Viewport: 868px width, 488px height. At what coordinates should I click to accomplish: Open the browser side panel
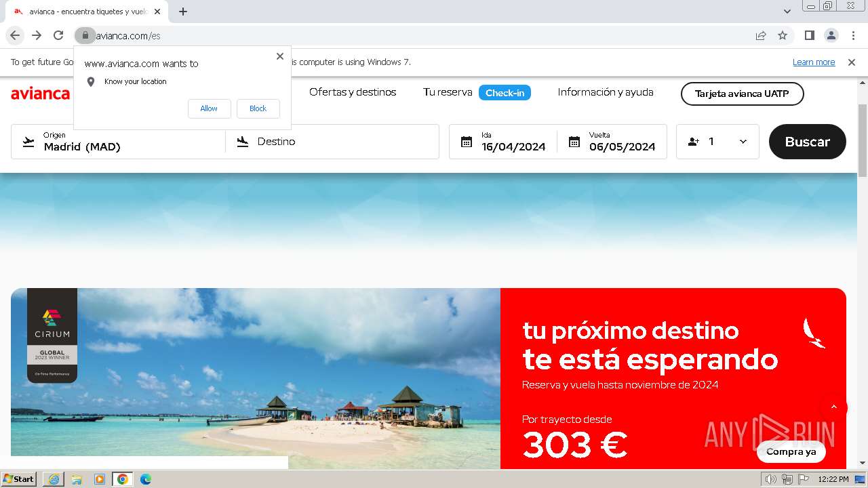tap(809, 35)
